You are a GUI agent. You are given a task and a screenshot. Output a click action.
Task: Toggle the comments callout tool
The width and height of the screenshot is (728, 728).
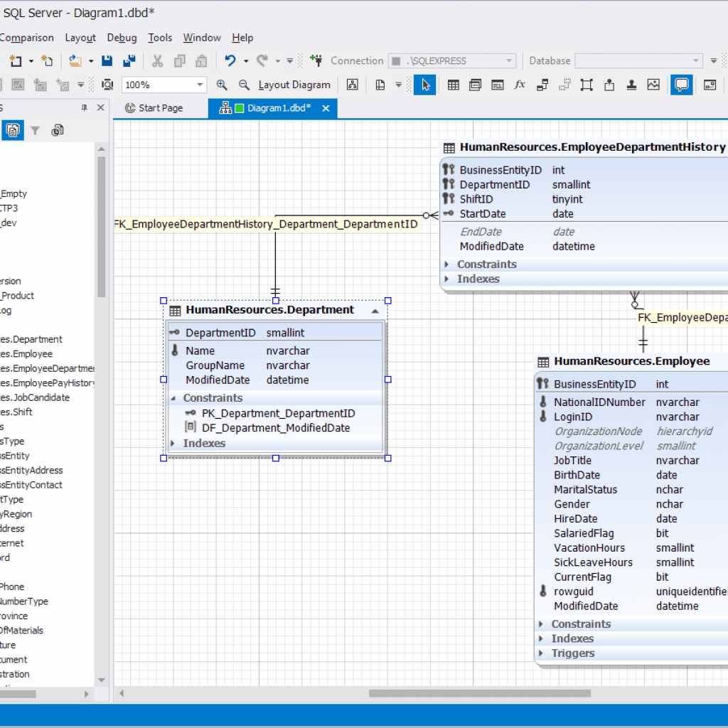click(x=681, y=84)
